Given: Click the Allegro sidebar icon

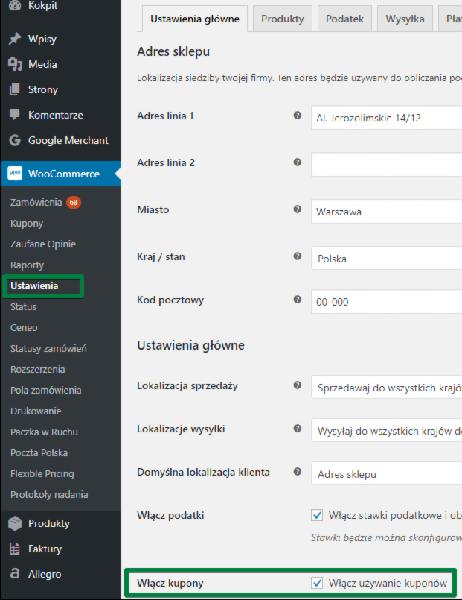Looking at the screenshot, I should (x=15, y=574).
